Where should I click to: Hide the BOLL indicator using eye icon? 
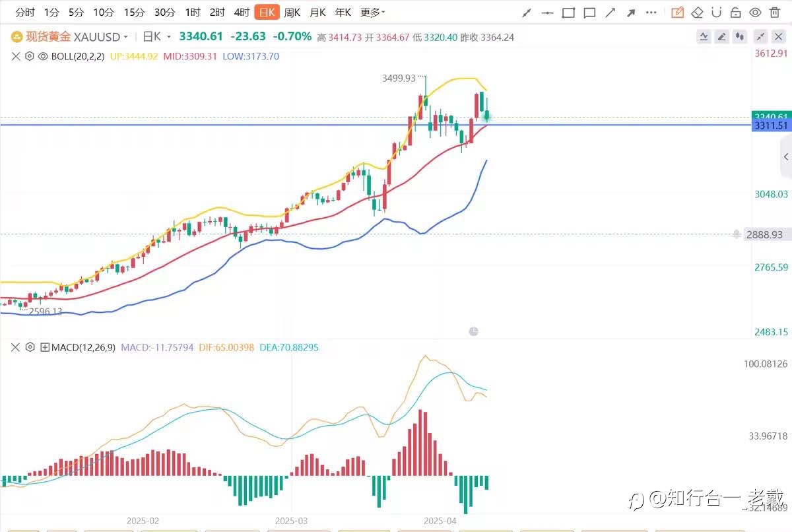[x=43, y=57]
